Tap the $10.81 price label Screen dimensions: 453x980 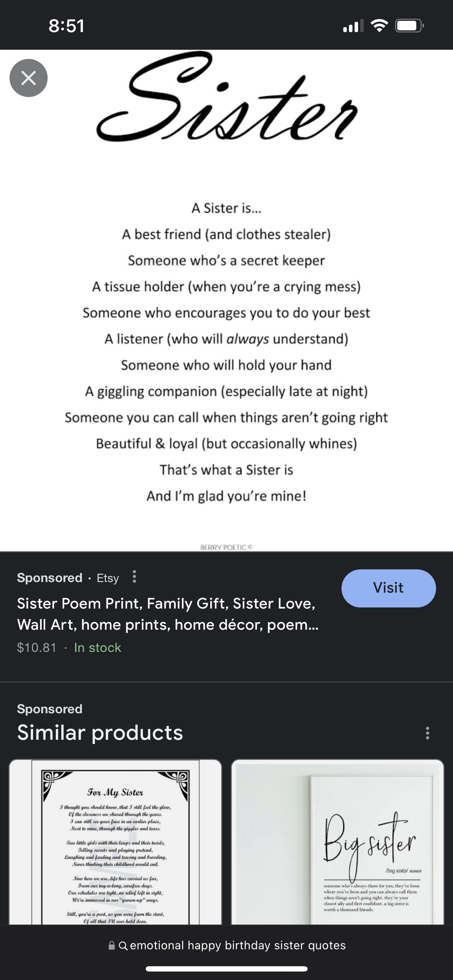(37, 647)
